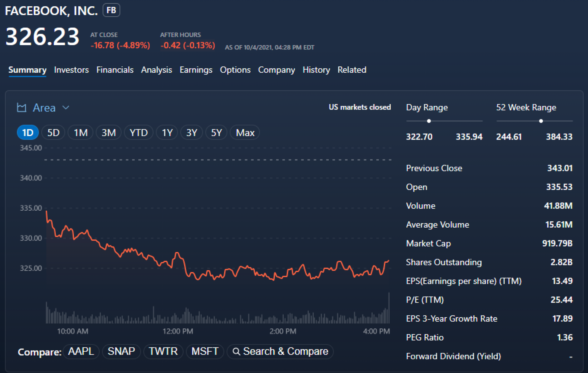Open the History tab
Viewport: 588px width, 373px height.
tap(316, 70)
